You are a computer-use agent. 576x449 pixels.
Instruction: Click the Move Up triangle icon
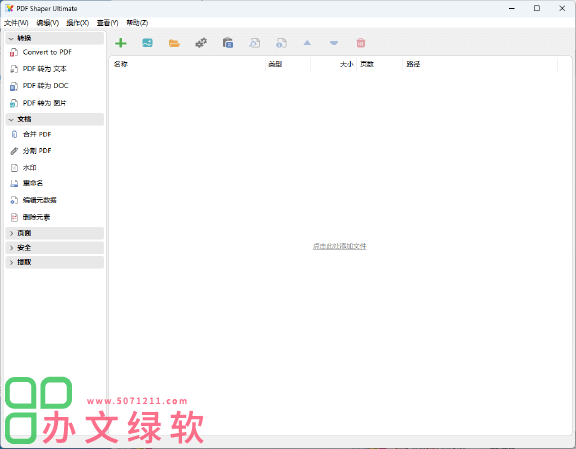click(x=307, y=43)
